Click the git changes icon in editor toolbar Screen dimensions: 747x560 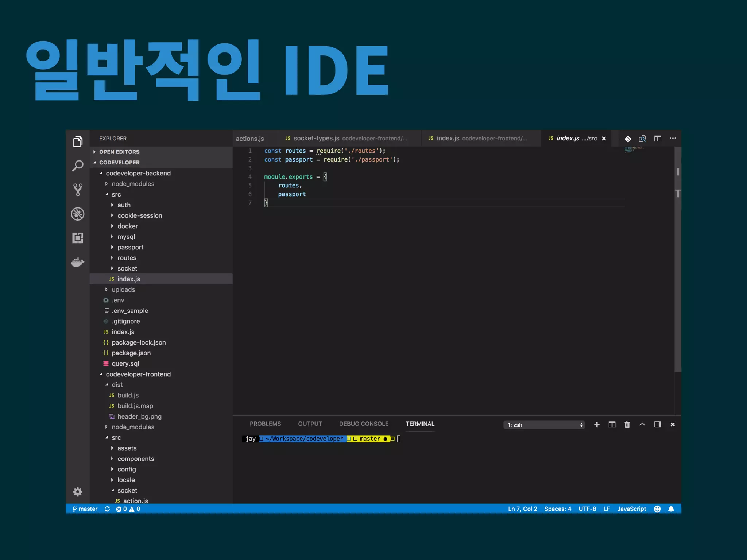(628, 139)
